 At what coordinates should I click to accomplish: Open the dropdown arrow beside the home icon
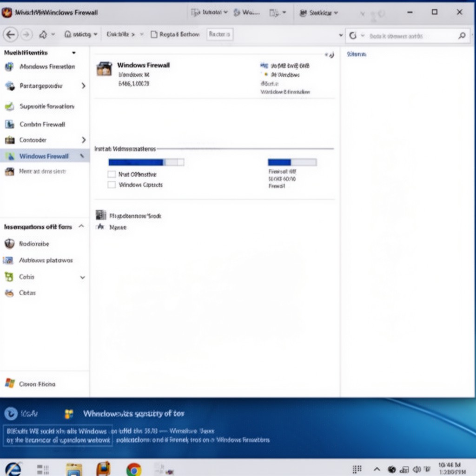tap(53, 34)
